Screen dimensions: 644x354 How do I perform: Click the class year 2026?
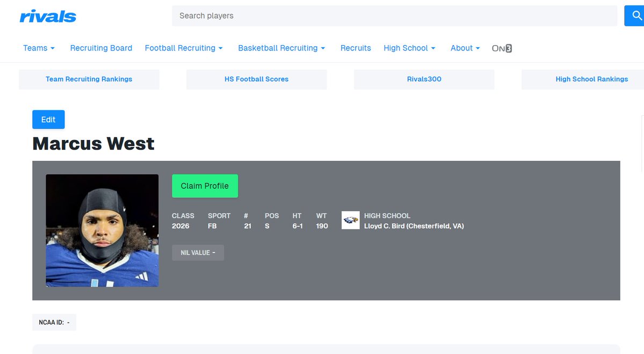(x=180, y=226)
